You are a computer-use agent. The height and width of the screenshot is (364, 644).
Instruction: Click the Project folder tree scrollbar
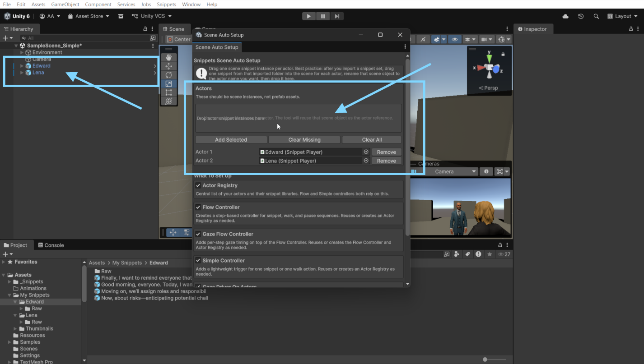pyautogui.click(x=84, y=284)
